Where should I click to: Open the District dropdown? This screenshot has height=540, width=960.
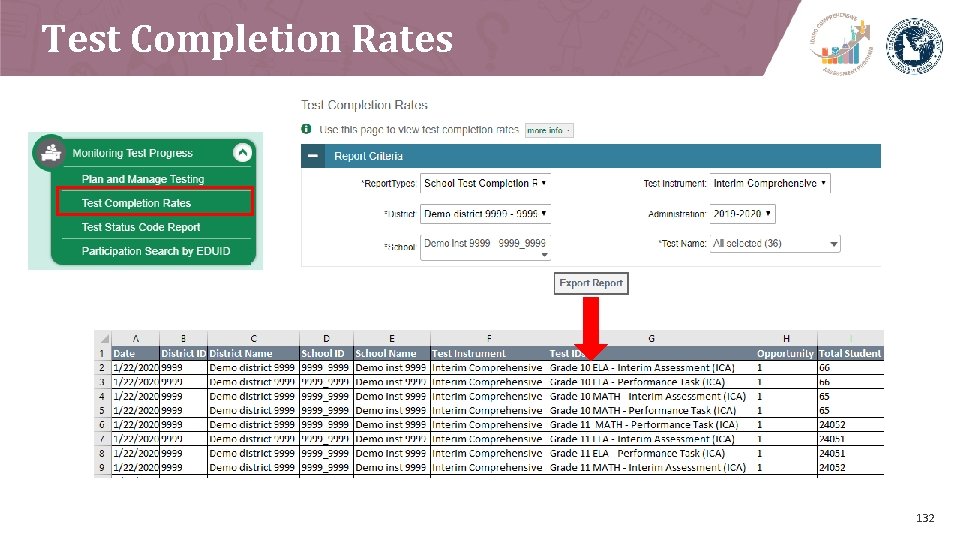[485, 214]
